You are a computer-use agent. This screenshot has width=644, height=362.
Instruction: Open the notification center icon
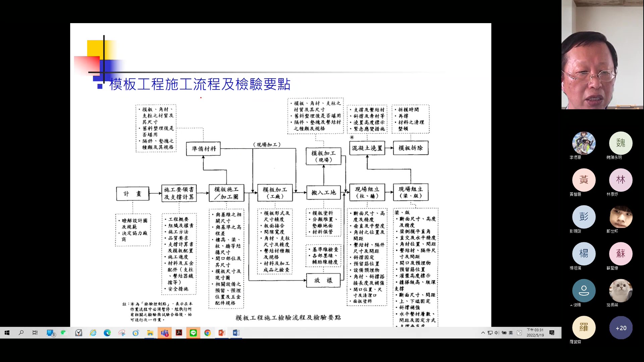(x=552, y=333)
